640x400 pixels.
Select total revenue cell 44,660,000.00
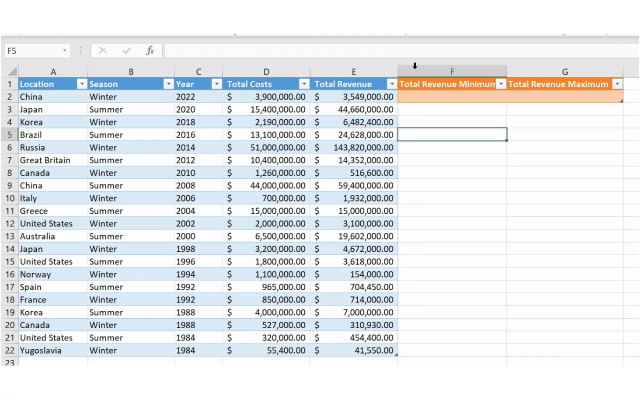point(354,109)
